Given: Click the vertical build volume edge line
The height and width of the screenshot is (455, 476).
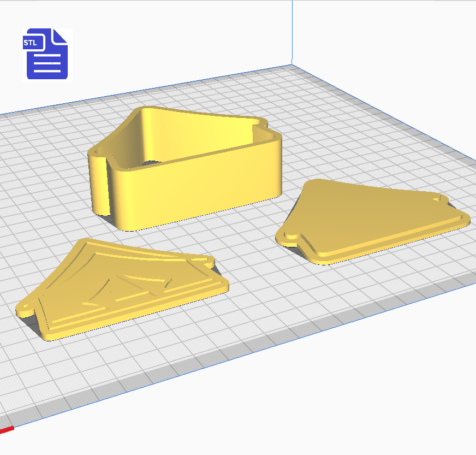Looking at the screenshot, I should tap(292, 33).
